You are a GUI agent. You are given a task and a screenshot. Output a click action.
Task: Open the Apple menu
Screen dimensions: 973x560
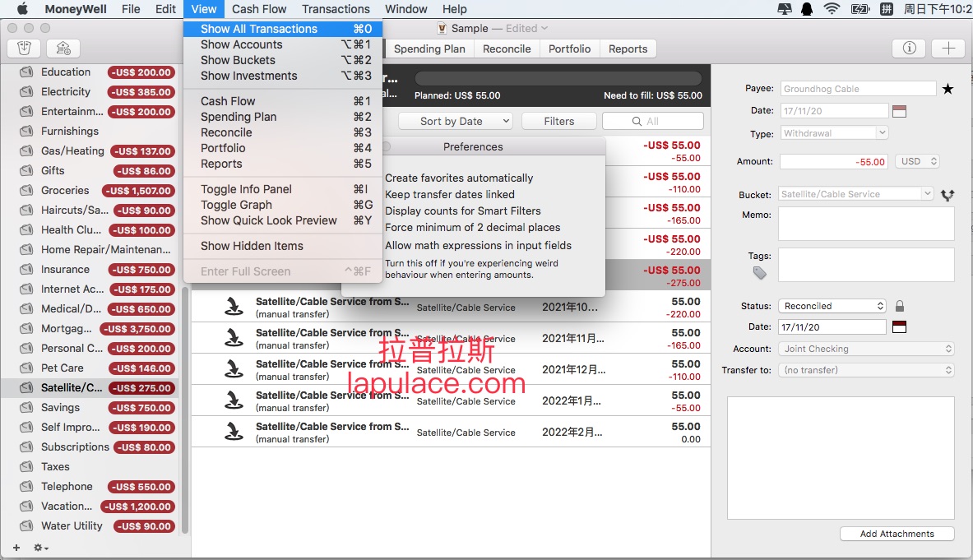22,9
